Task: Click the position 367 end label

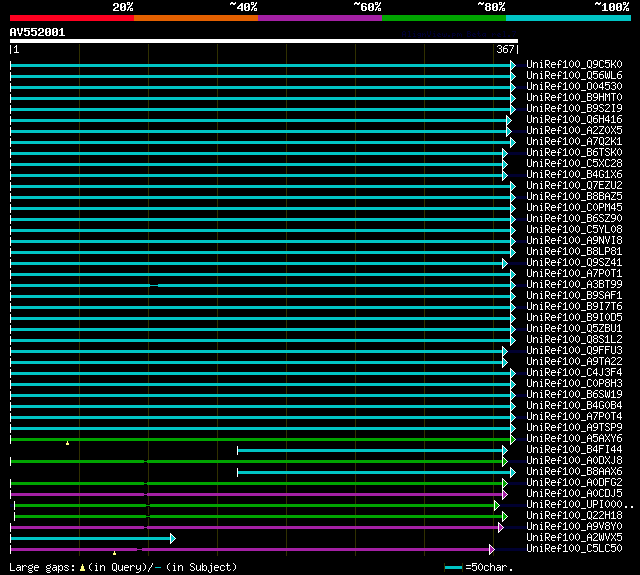Action: [505, 49]
